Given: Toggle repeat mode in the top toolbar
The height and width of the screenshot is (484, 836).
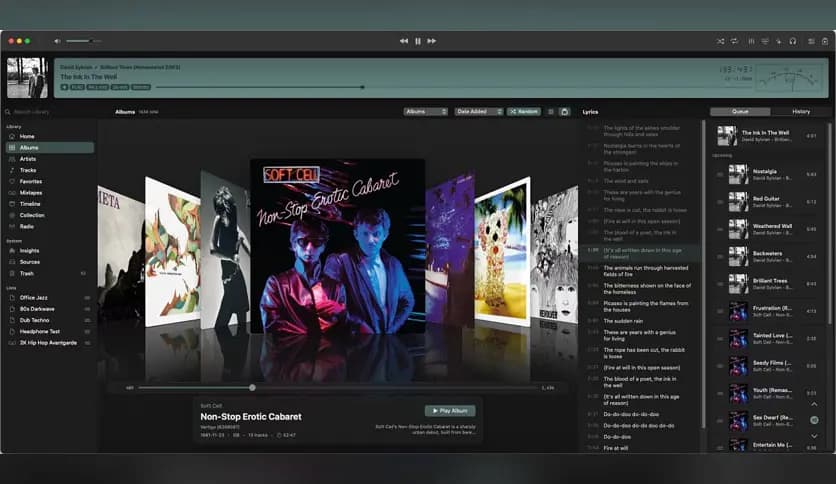Looking at the screenshot, I should coord(735,41).
